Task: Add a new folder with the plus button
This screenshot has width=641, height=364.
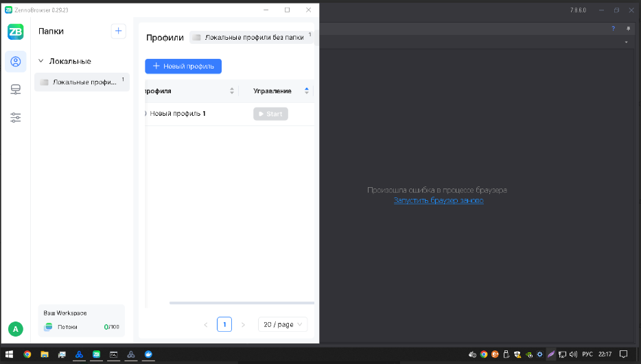Action: coord(118,31)
